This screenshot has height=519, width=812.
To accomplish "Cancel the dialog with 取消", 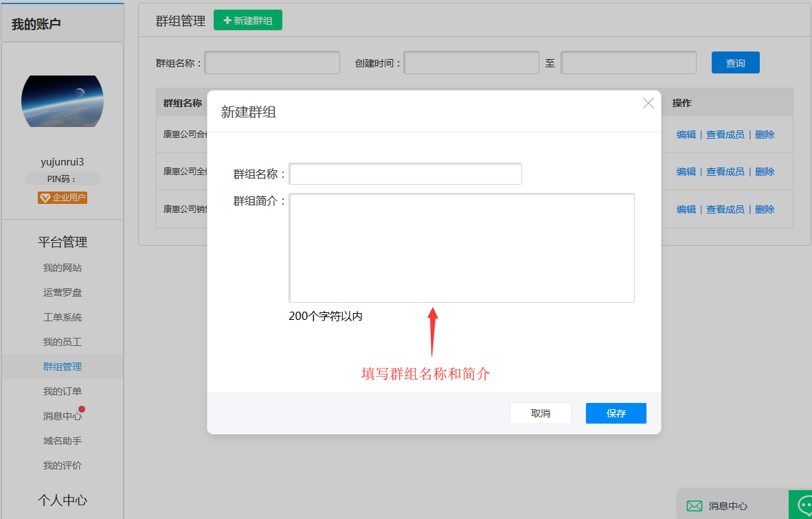I will (x=540, y=413).
